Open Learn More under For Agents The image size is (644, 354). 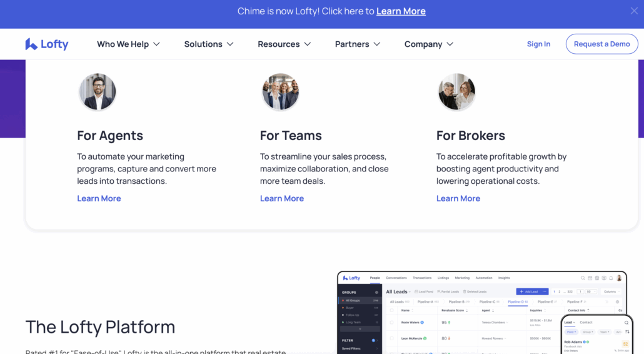point(99,198)
